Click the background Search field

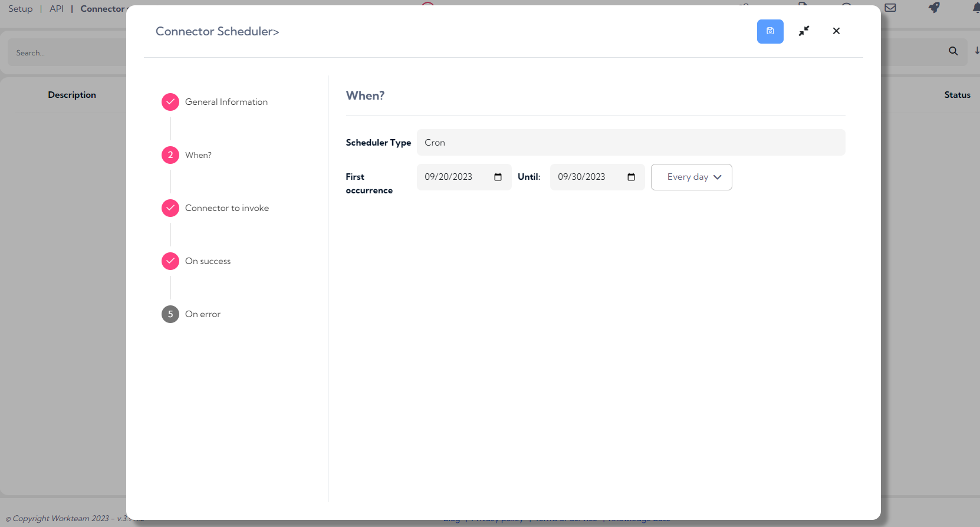click(x=67, y=52)
